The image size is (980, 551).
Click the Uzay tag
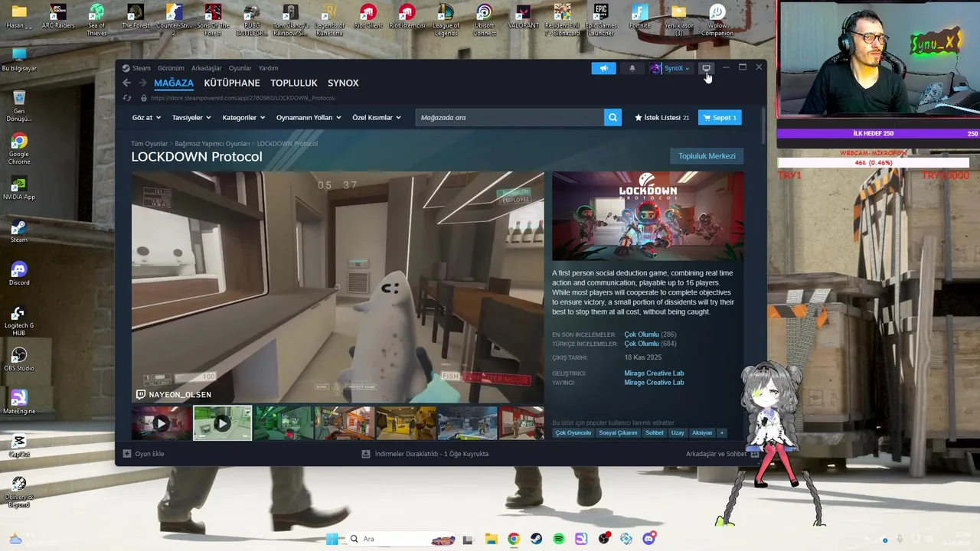point(678,433)
